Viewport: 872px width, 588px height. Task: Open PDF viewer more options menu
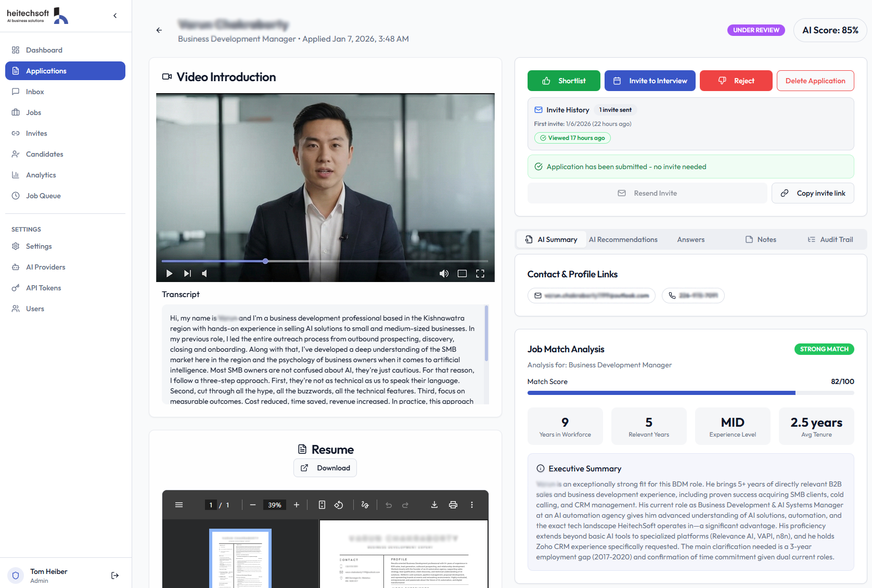[472, 505]
